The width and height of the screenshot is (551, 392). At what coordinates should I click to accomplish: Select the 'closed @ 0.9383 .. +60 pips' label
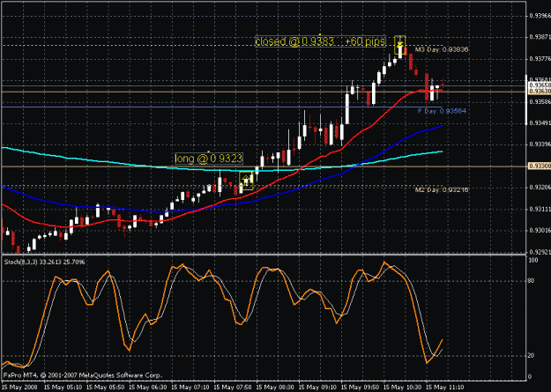point(320,41)
